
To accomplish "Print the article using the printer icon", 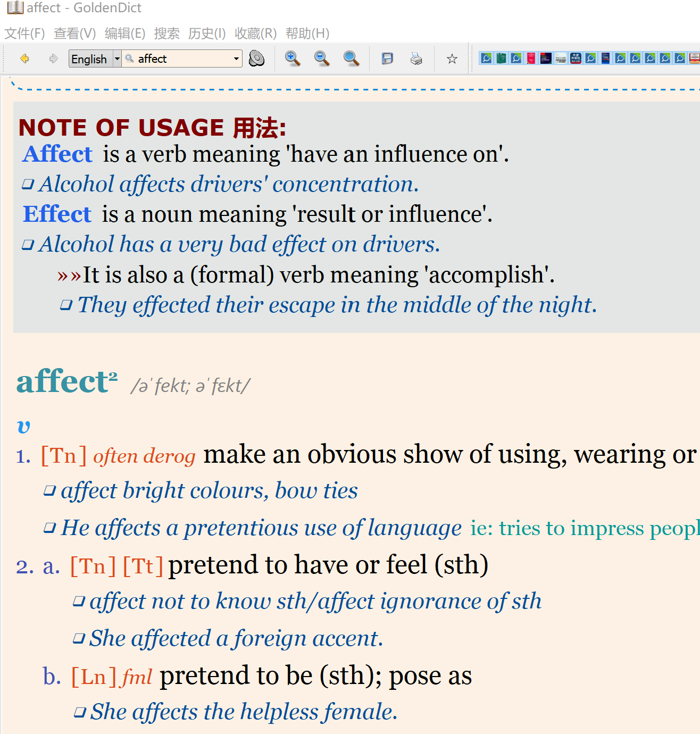I will (x=416, y=59).
